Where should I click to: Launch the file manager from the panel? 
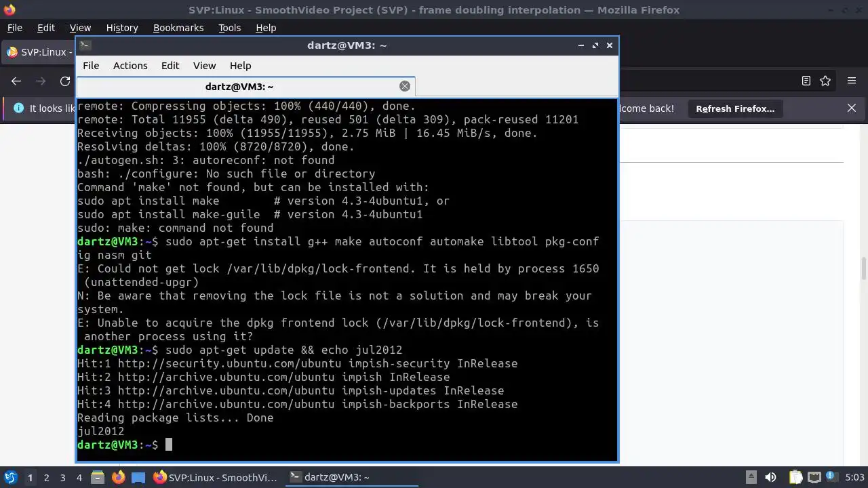(x=97, y=477)
